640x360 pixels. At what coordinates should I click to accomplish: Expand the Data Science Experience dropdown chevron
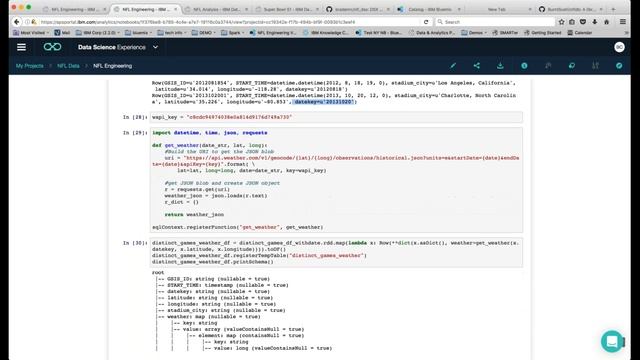pos(156,47)
